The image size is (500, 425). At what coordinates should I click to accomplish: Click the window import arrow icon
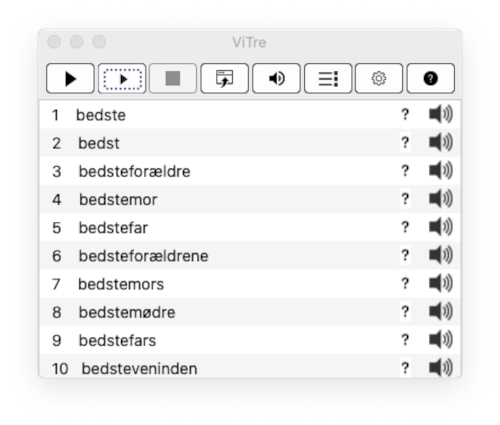pos(224,79)
